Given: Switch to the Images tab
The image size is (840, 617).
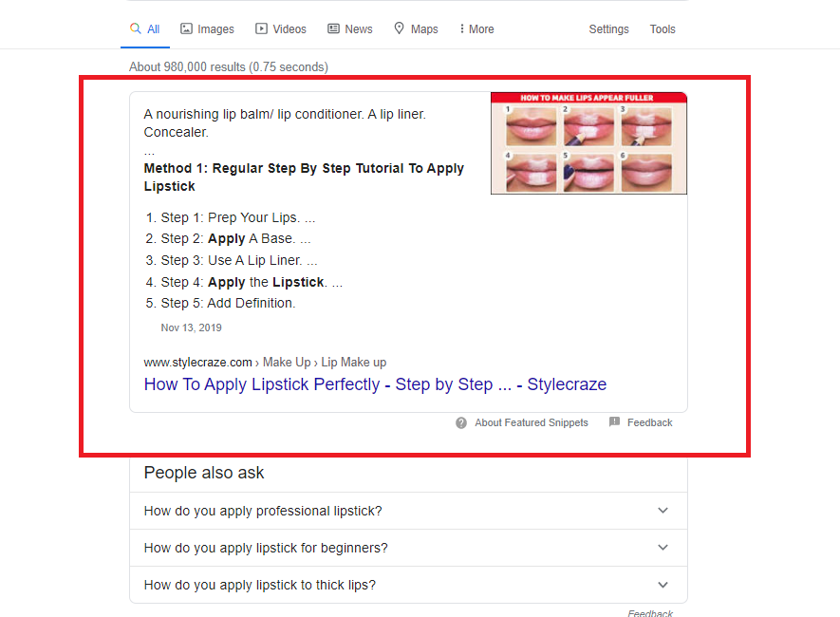Looking at the screenshot, I should (207, 28).
